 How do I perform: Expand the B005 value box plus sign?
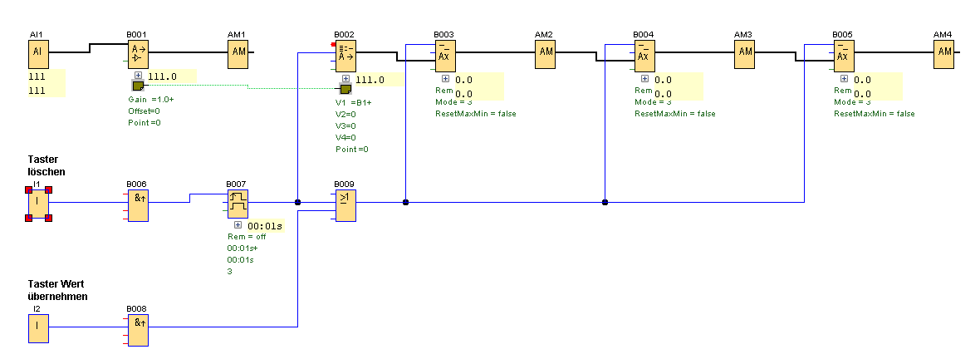point(845,79)
